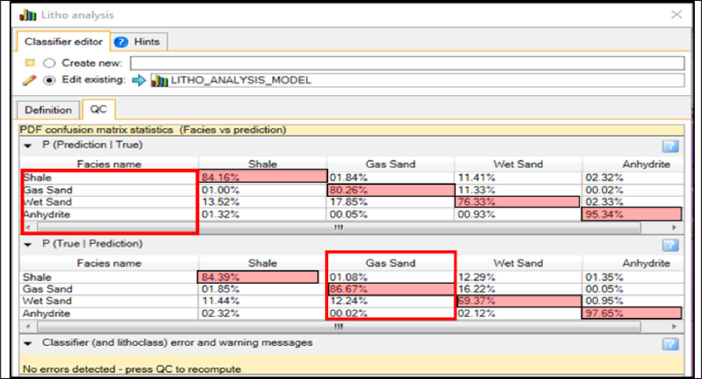The image size is (702, 379).
Task: Select the 97.65% Anhydrite cell
Action: [632, 313]
